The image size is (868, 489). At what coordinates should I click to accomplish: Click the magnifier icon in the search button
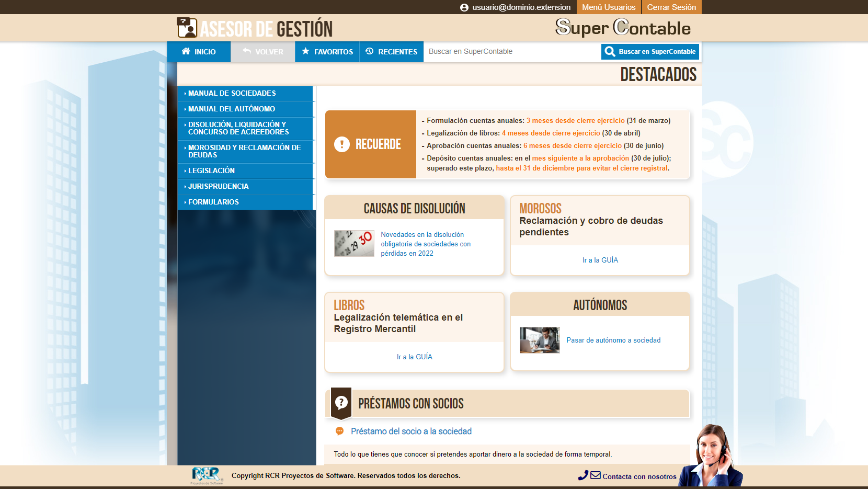tap(610, 51)
